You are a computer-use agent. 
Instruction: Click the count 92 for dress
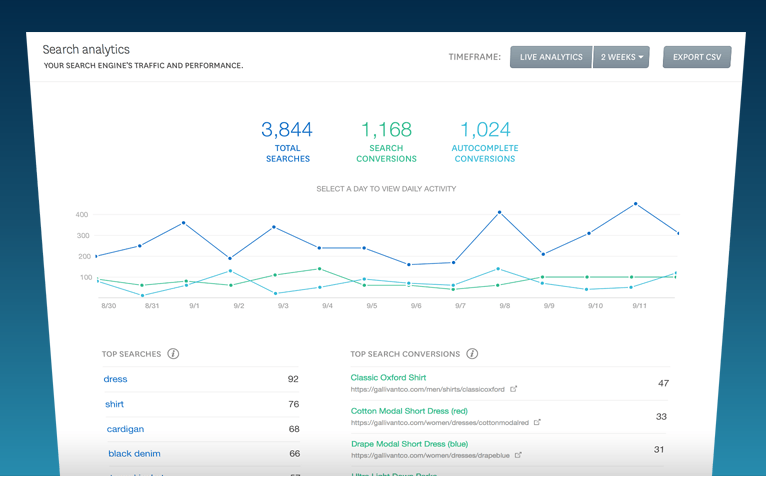tap(293, 379)
